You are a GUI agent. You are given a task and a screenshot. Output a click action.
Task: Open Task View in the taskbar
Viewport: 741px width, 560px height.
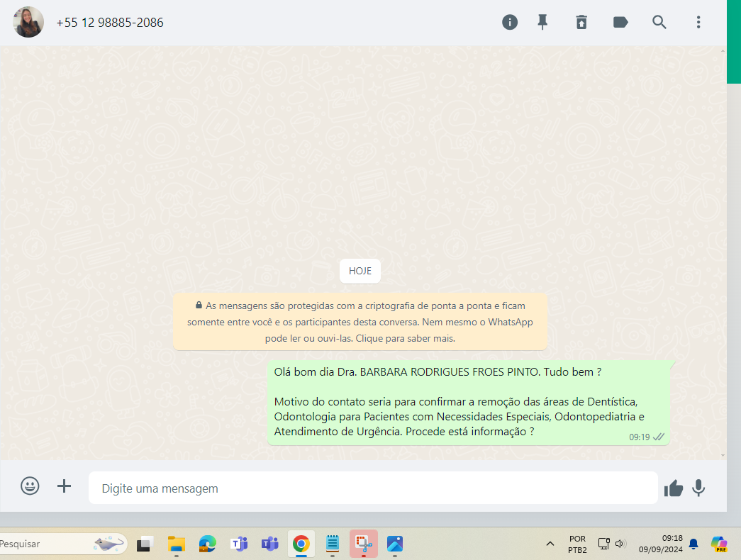click(145, 544)
